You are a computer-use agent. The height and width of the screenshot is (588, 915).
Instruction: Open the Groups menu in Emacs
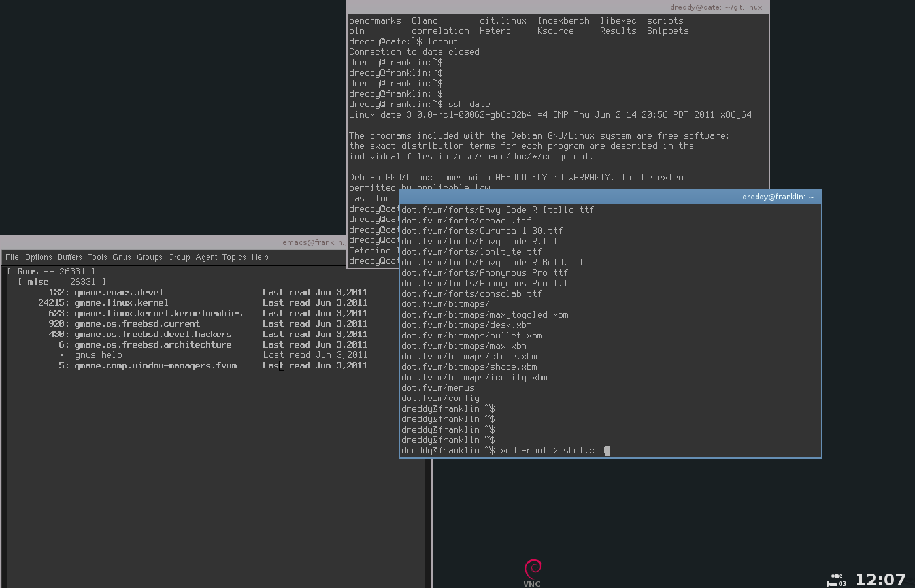click(150, 257)
